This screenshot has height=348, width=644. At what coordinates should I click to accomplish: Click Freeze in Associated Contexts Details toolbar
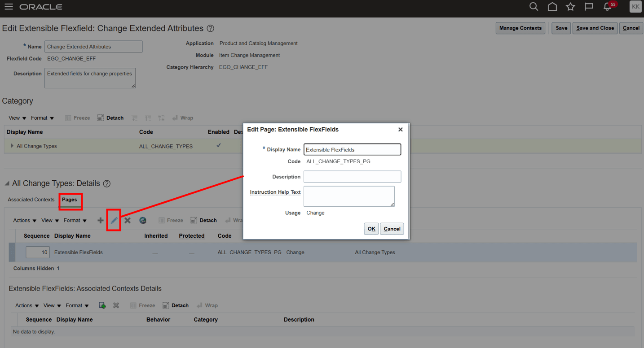click(142, 305)
